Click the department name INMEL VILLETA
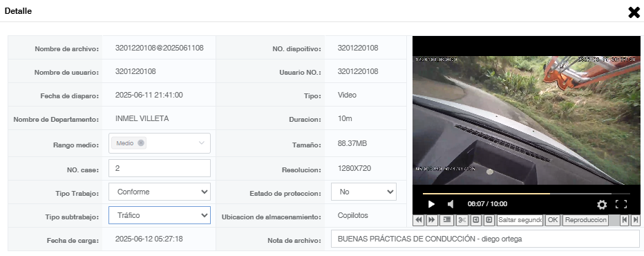This screenshot has height=256, width=644. click(x=142, y=118)
